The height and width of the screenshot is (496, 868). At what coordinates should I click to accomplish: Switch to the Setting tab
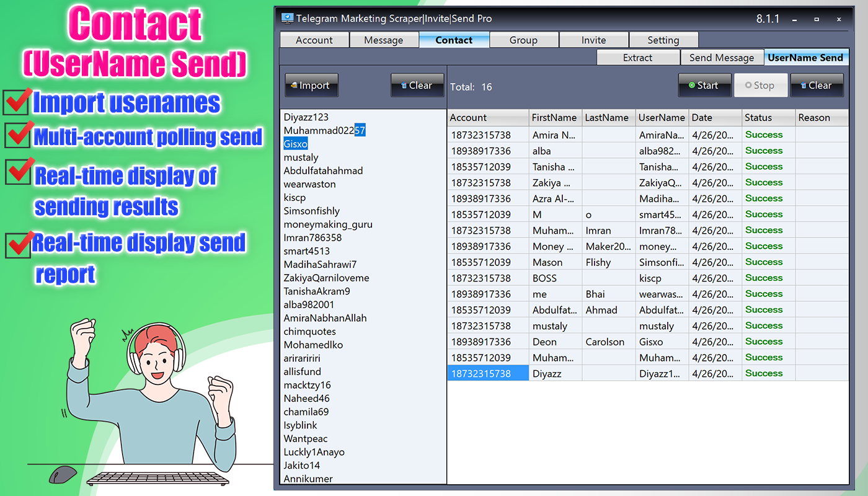[664, 39]
